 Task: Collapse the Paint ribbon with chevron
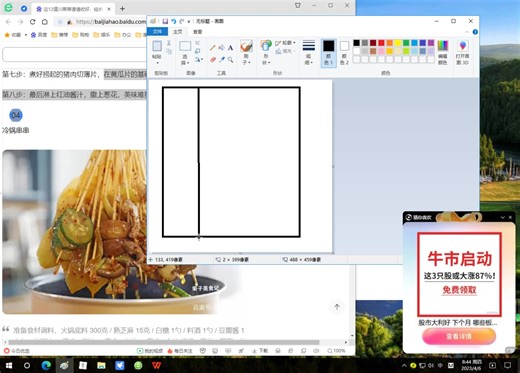tap(466, 32)
